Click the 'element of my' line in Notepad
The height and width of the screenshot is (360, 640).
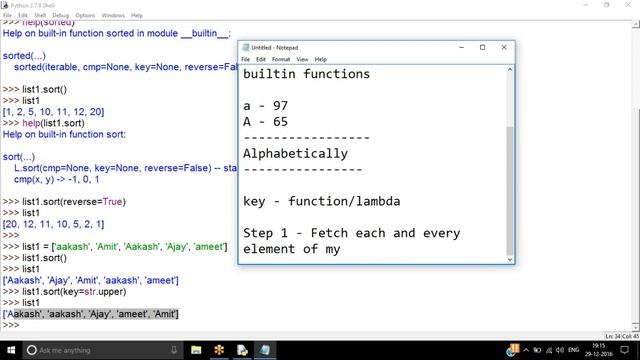pyautogui.click(x=292, y=249)
